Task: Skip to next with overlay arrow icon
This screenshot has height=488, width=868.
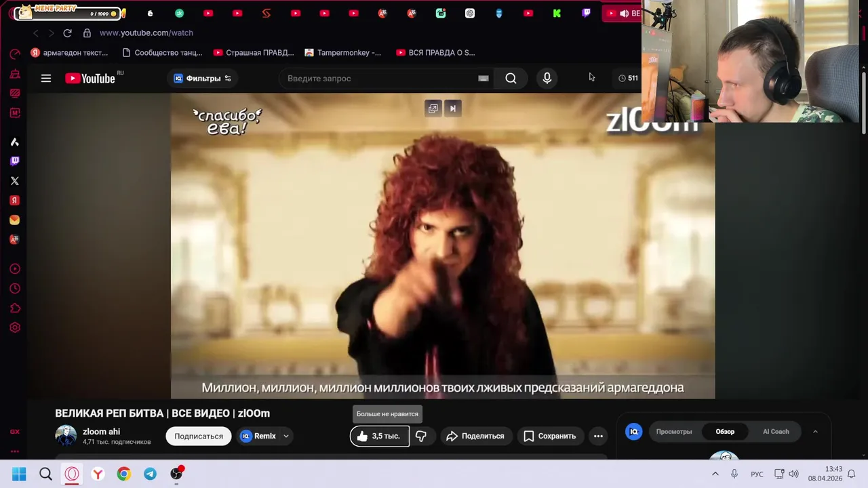Action: 453,108
